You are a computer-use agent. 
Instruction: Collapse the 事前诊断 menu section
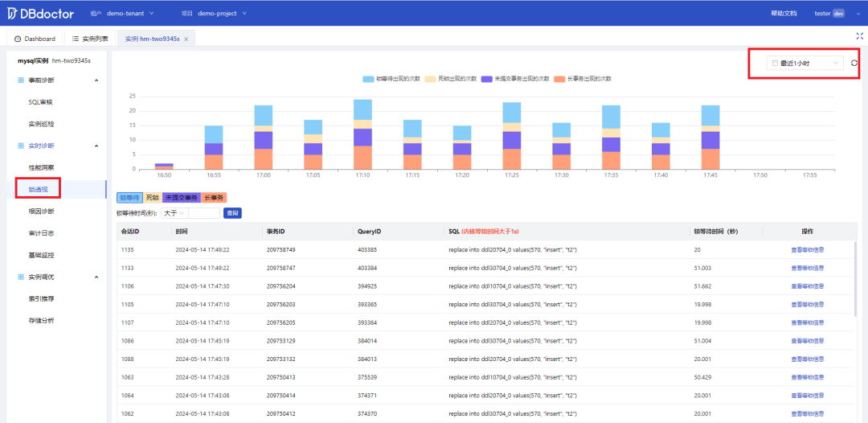(x=96, y=80)
